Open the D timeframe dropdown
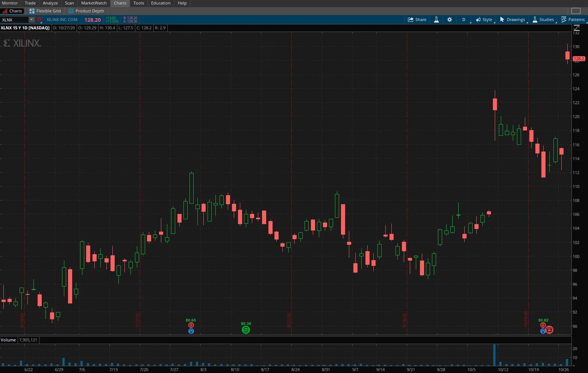 click(x=464, y=20)
